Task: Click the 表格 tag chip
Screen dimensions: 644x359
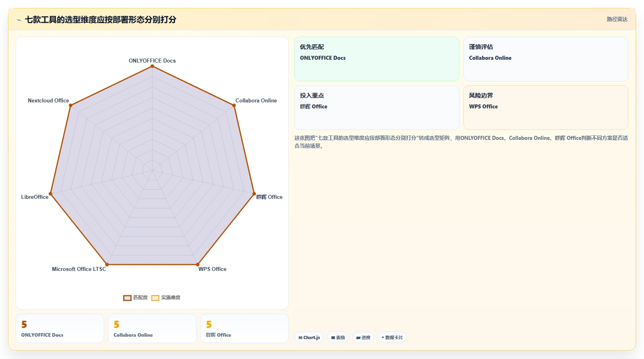Action: point(338,337)
